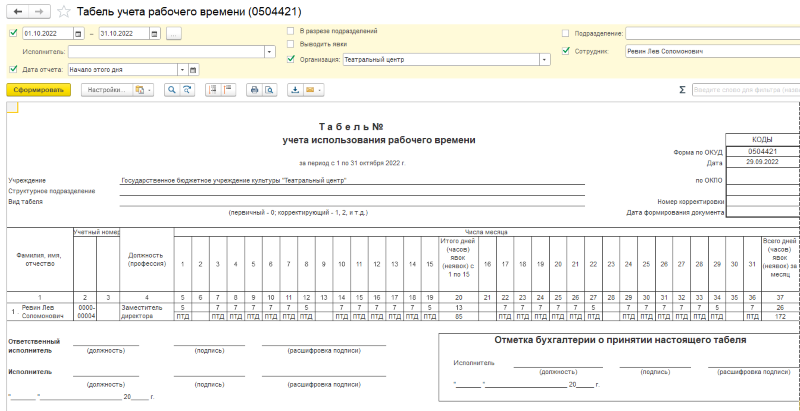
Task: Open calendar picker beside Дата отчета field
Action: point(193,70)
